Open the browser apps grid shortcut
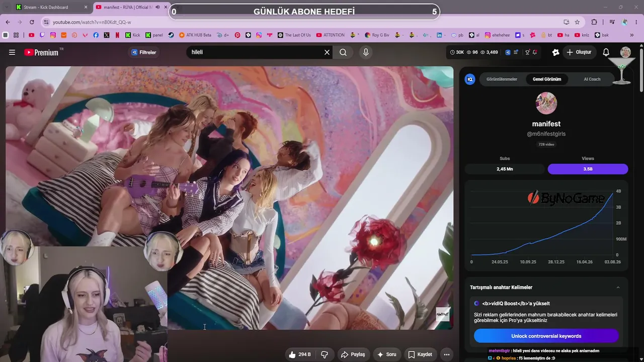This screenshot has height=362, width=644. 16,35
